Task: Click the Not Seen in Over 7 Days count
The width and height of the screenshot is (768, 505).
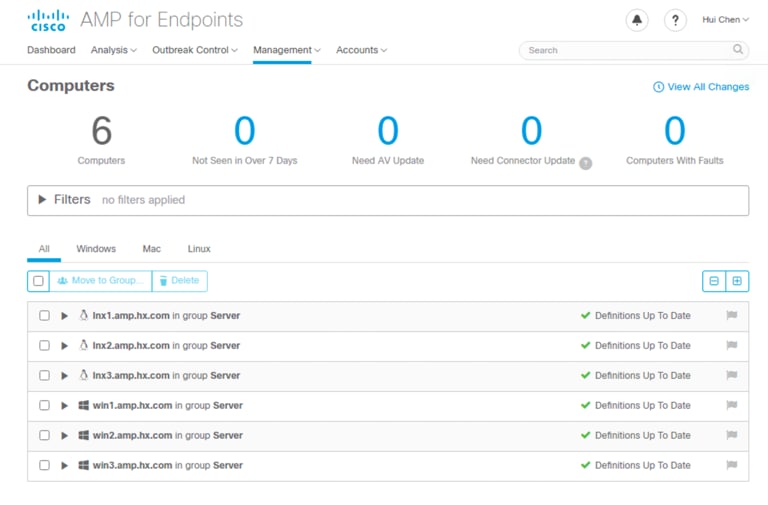Action: point(244,130)
